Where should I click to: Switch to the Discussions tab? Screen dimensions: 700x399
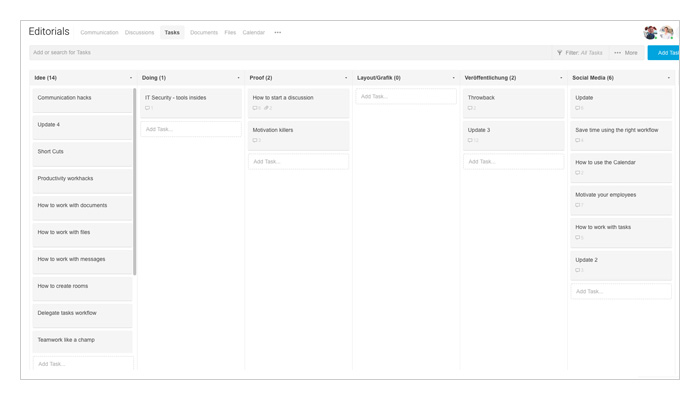pyautogui.click(x=139, y=33)
